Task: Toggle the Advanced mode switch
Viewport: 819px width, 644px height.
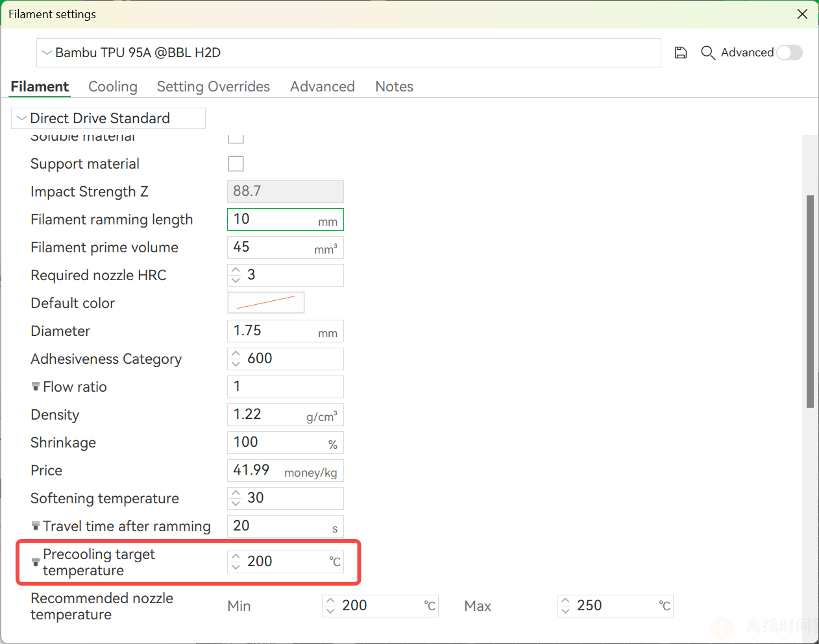Action: pyautogui.click(x=790, y=53)
